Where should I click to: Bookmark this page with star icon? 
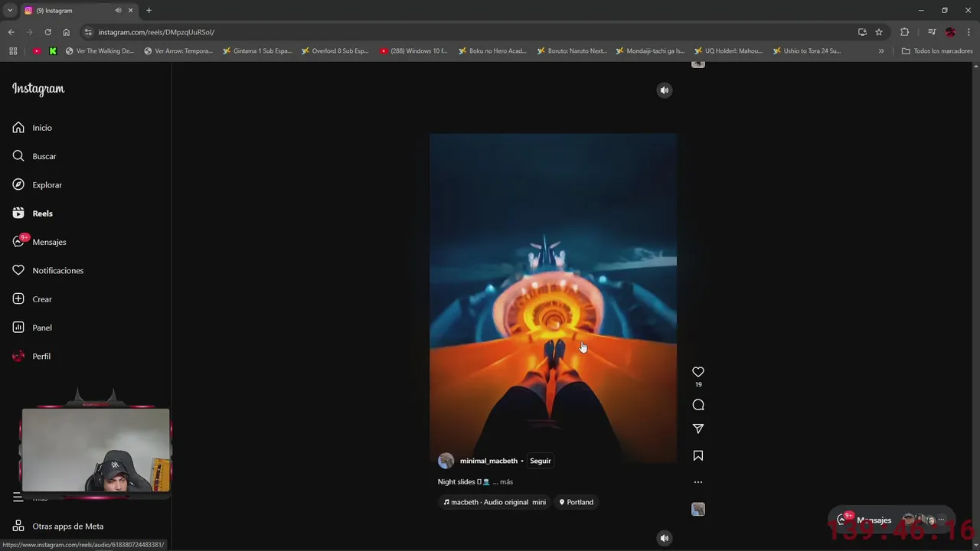(x=879, y=32)
